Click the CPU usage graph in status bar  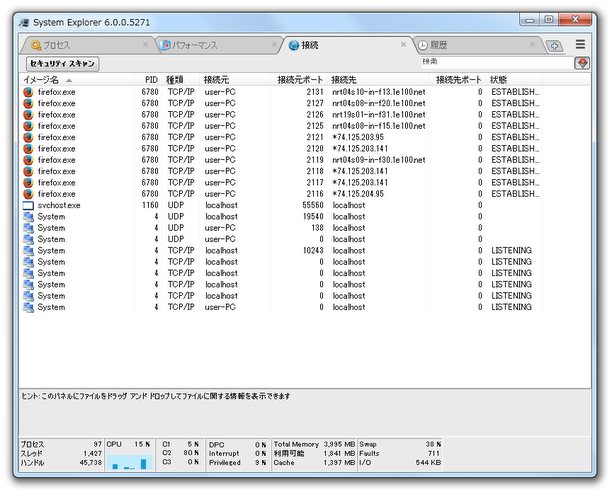pos(129,460)
